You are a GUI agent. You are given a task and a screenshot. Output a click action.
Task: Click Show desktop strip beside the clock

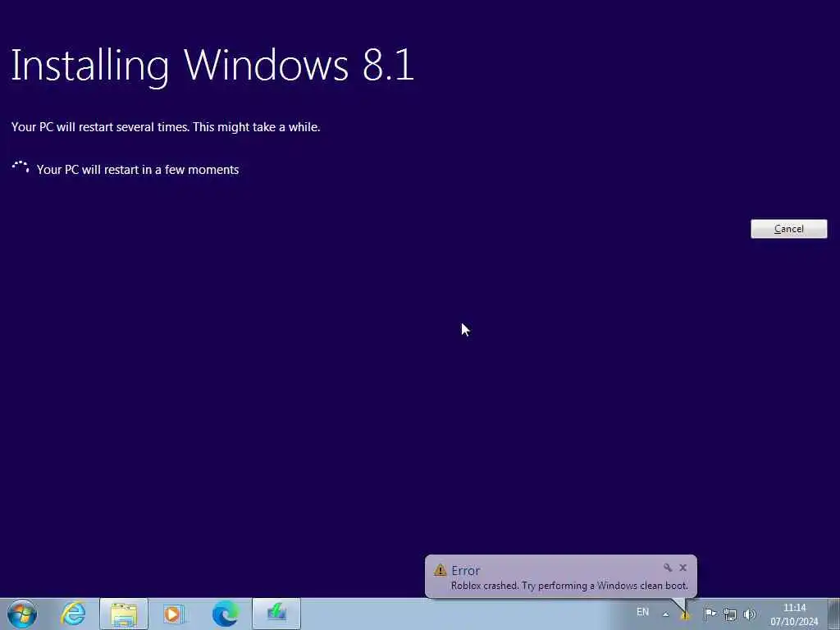coord(834,614)
